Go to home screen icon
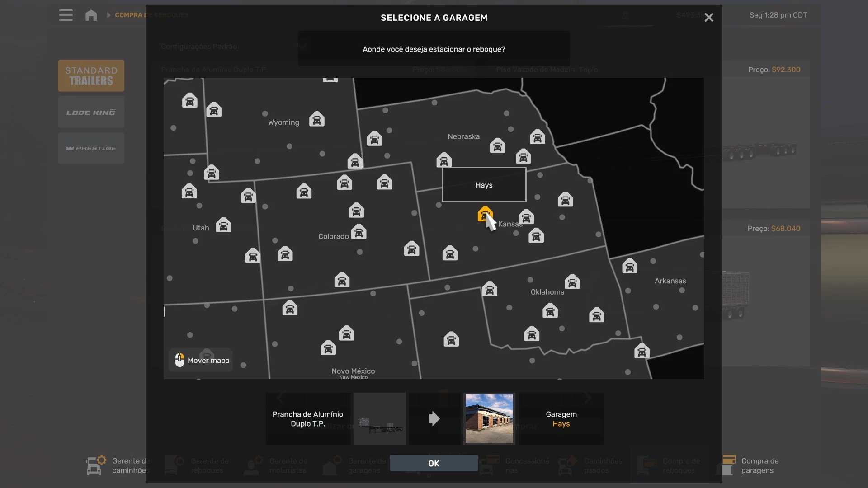Image resolution: width=868 pixels, height=488 pixels. tap(91, 15)
